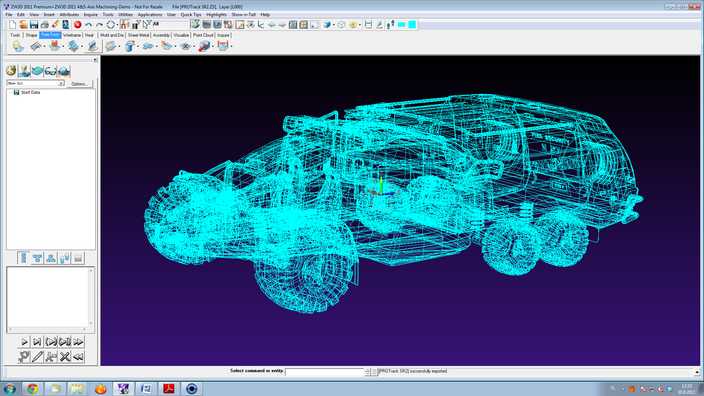Switch to the Assembly tab

pos(161,35)
